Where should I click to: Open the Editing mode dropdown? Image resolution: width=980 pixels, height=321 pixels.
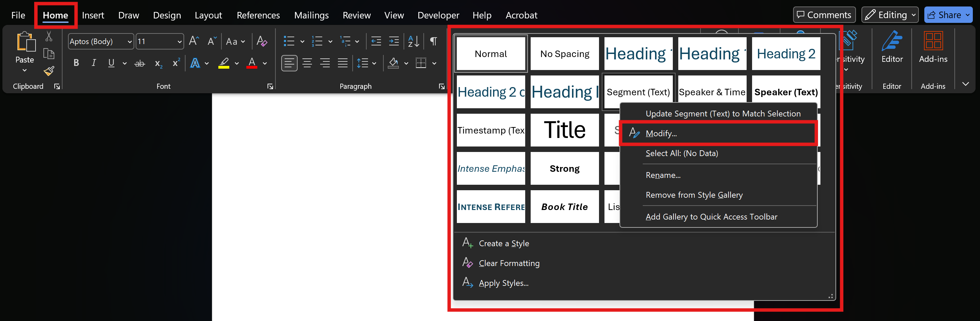coord(889,15)
